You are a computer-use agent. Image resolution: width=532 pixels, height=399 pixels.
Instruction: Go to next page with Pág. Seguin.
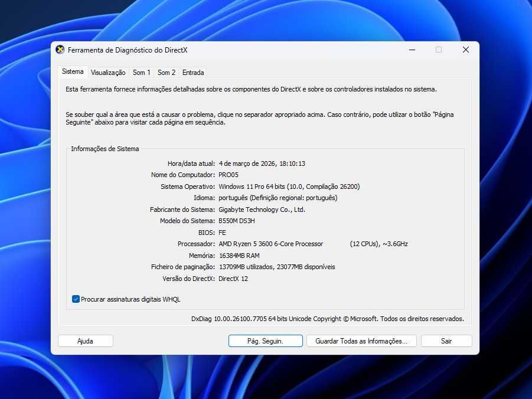coord(265,341)
